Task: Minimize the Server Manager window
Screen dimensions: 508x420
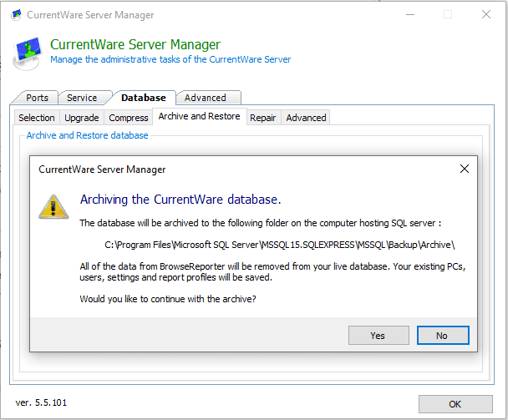Action: tap(410, 14)
